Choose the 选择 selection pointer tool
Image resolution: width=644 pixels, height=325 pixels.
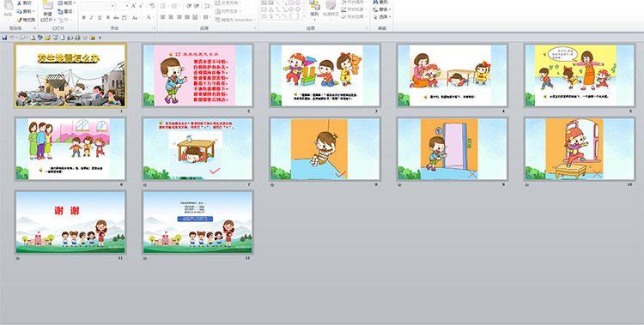(381, 17)
